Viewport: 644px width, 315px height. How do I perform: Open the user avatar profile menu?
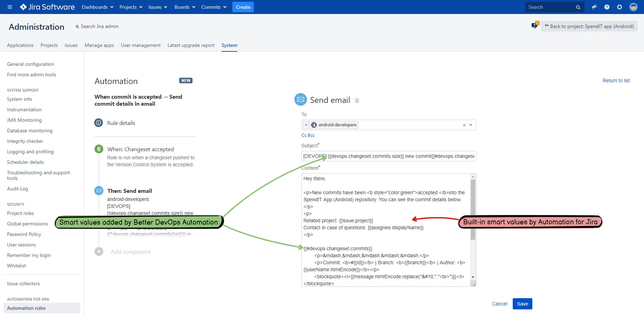[x=633, y=7]
